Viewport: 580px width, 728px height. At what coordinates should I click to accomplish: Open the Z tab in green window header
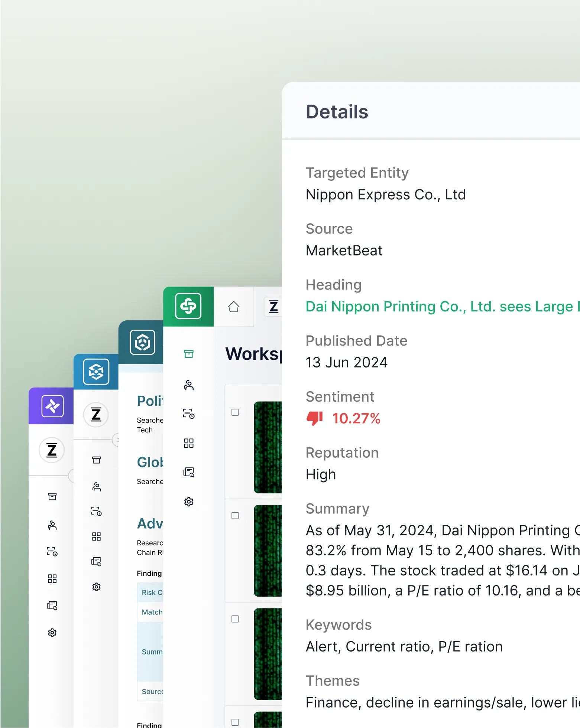point(274,307)
